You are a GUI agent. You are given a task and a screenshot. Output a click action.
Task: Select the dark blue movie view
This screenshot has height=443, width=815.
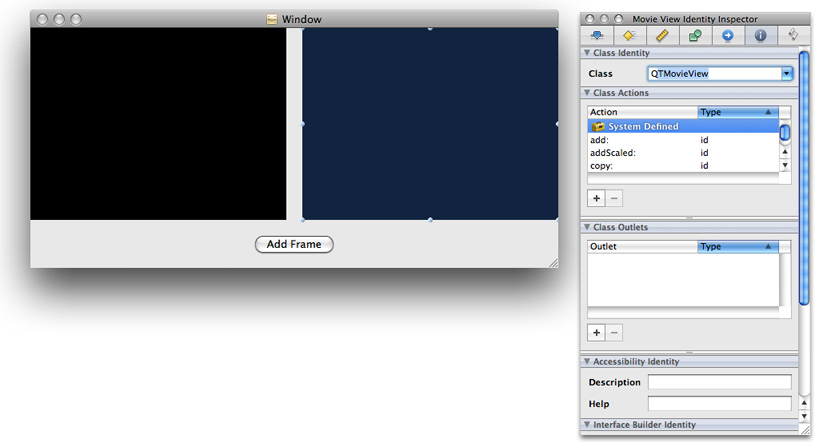430,124
